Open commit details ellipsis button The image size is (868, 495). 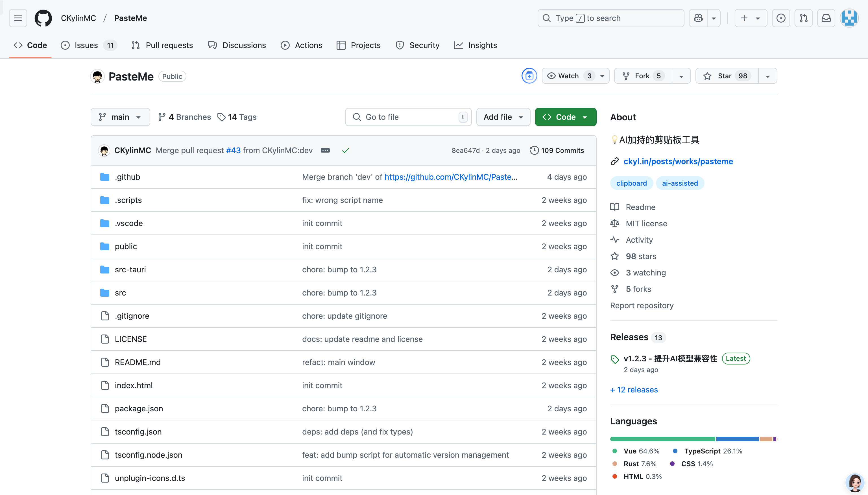[x=325, y=150]
